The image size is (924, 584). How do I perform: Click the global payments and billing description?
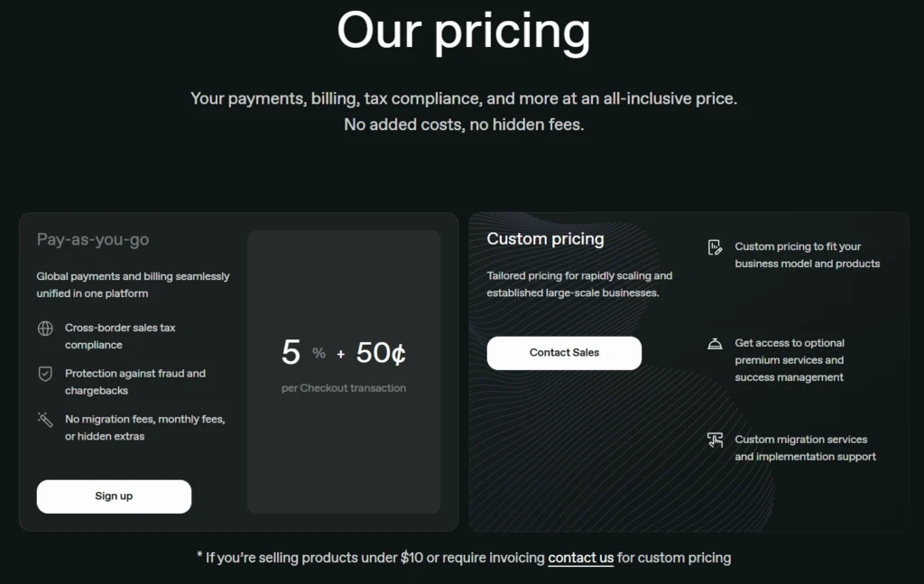click(x=133, y=285)
